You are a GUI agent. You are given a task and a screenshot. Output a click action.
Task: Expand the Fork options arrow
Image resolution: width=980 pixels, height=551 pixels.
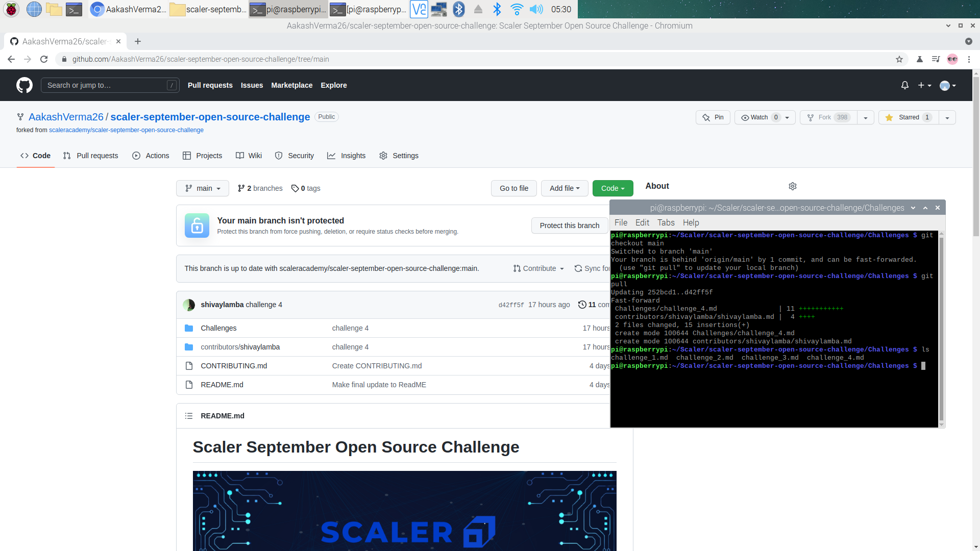click(x=866, y=117)
